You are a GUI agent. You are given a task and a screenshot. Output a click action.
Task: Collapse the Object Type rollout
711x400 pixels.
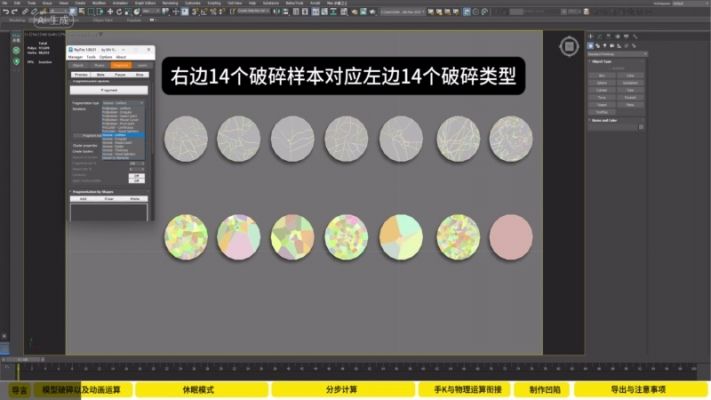[x=601, y=62]
